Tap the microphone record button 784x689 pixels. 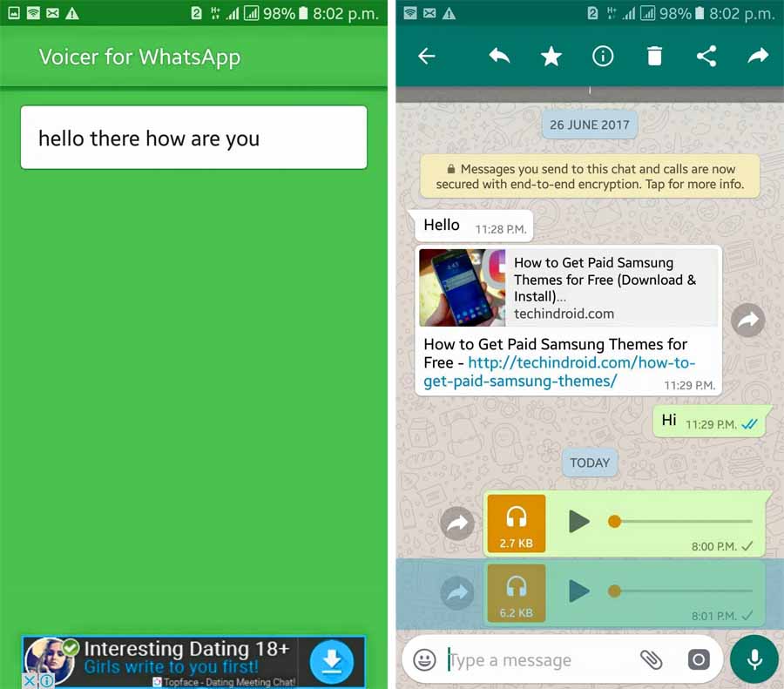(754, 660)
